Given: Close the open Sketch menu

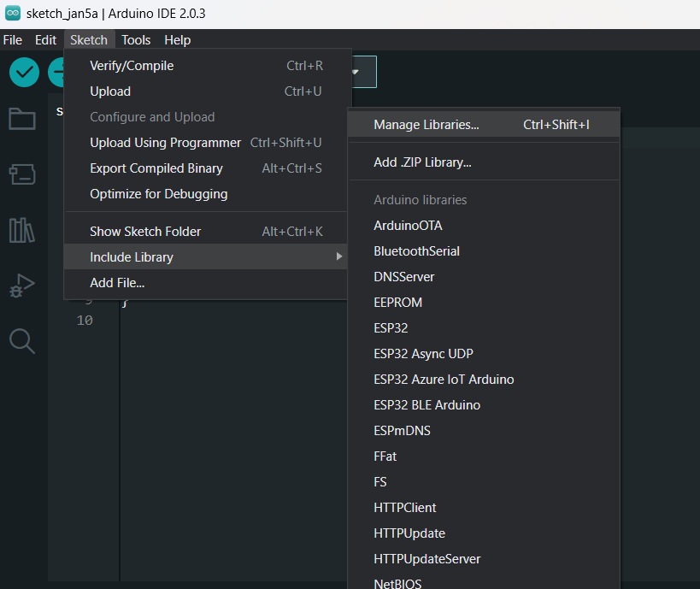Looking at the screenshot, I should pos(89,40).
